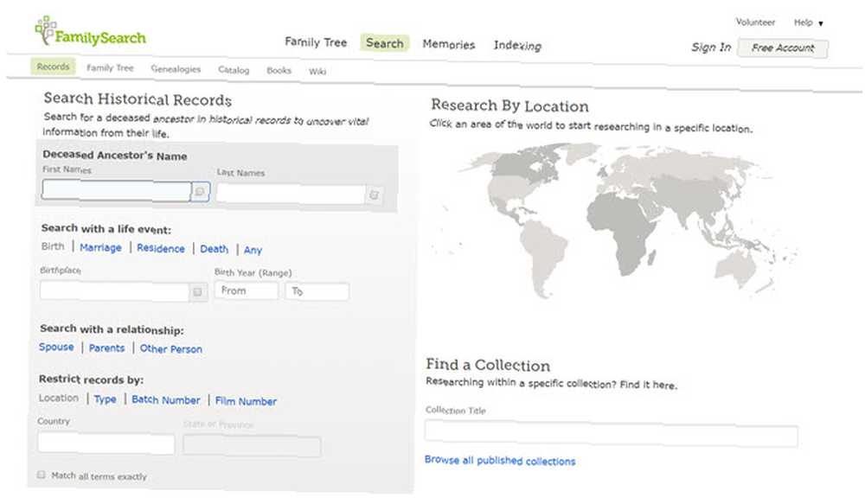Switch to the Books sub-tab
The image size is (865, 504).
(x=279, y=71)
